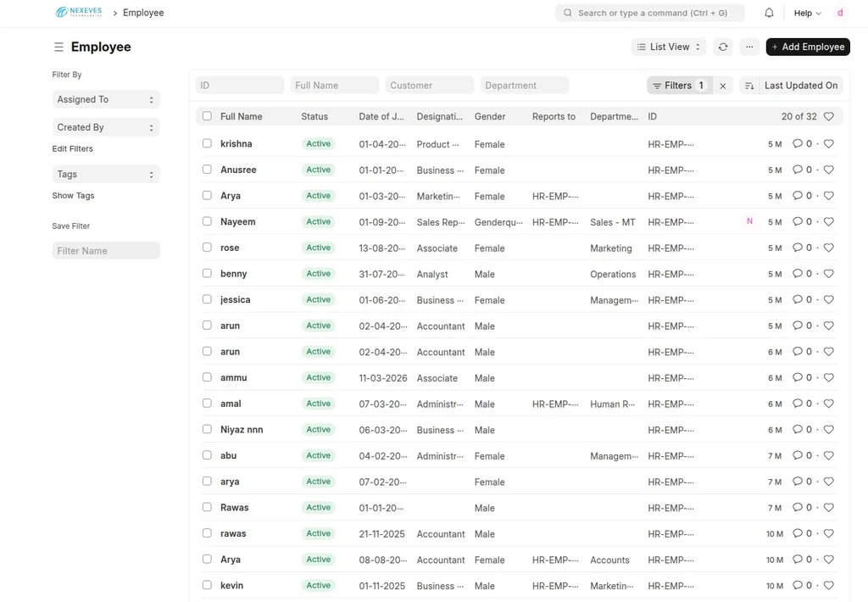Open the Assigned To filter dropdown
Viewport: 868px width, 602px height.
[106, 99]
